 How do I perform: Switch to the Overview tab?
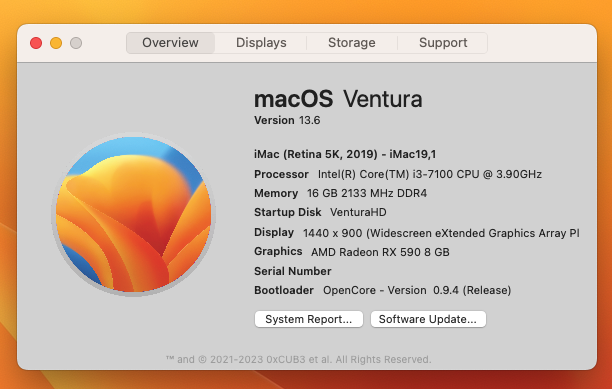click(170, 43)
